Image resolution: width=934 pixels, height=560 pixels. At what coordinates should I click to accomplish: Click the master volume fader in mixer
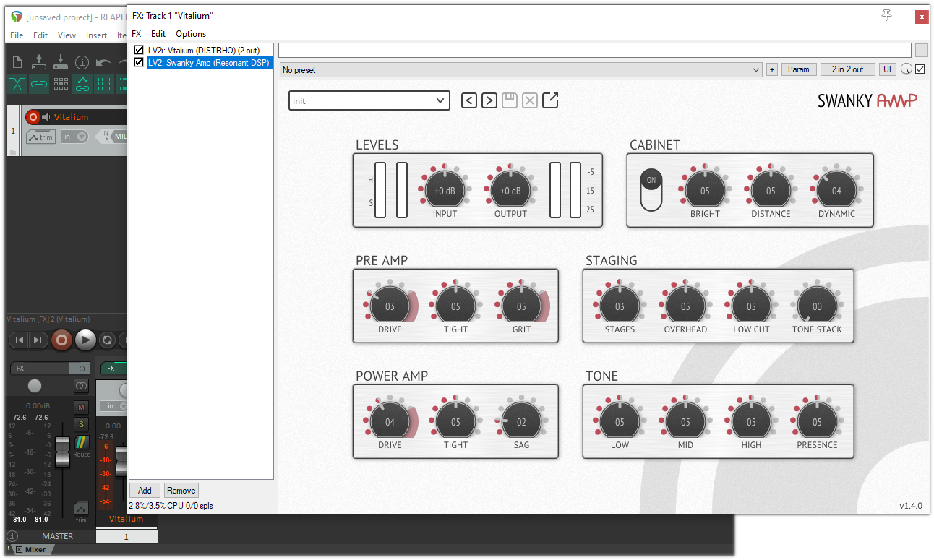[x=63, y=452]
